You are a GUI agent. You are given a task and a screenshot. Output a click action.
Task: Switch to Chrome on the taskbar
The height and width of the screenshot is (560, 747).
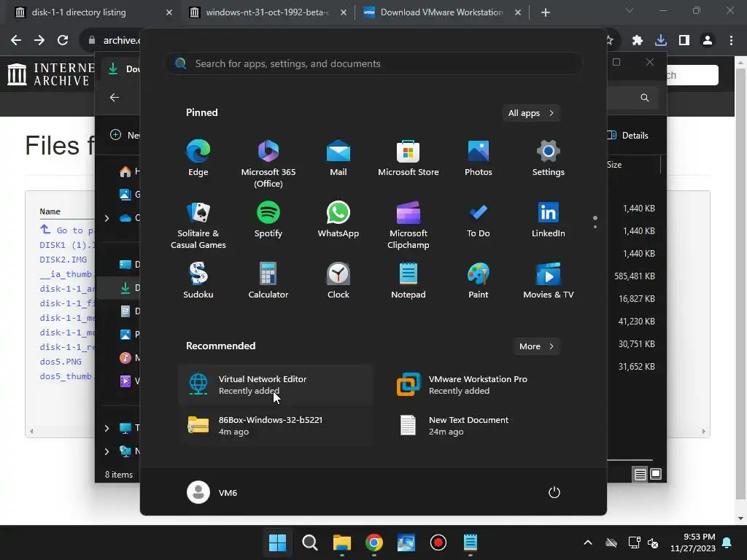pos(374,542)
